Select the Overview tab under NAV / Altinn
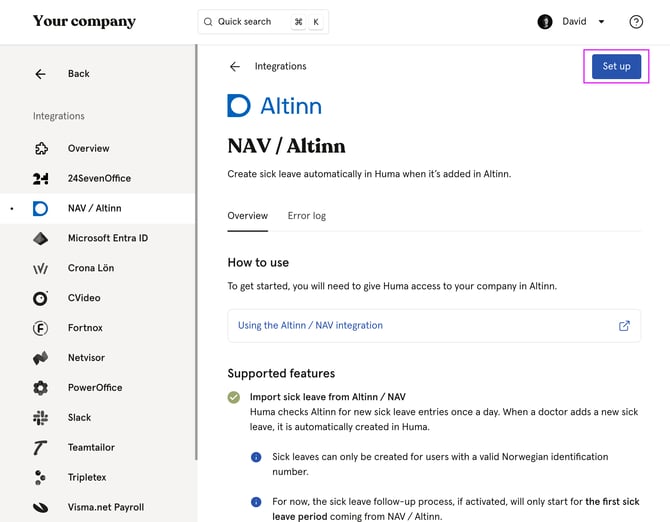 point(247,216)
